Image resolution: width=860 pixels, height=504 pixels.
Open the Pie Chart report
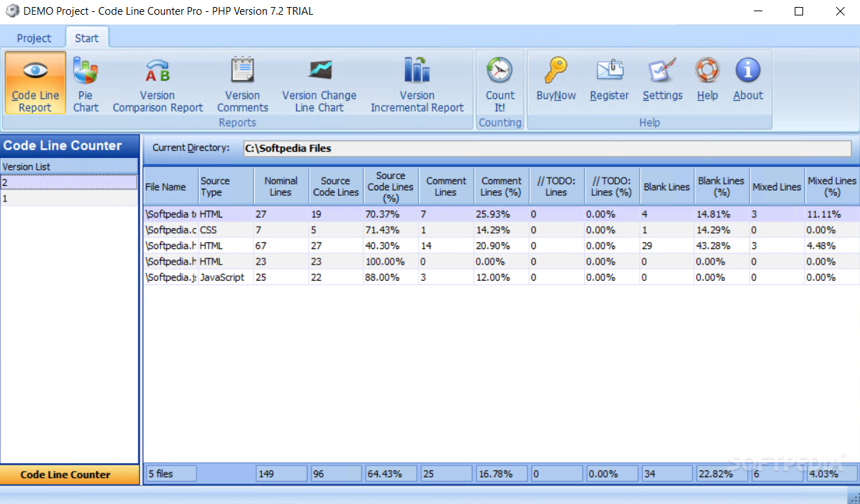click(x=86, y=83)
